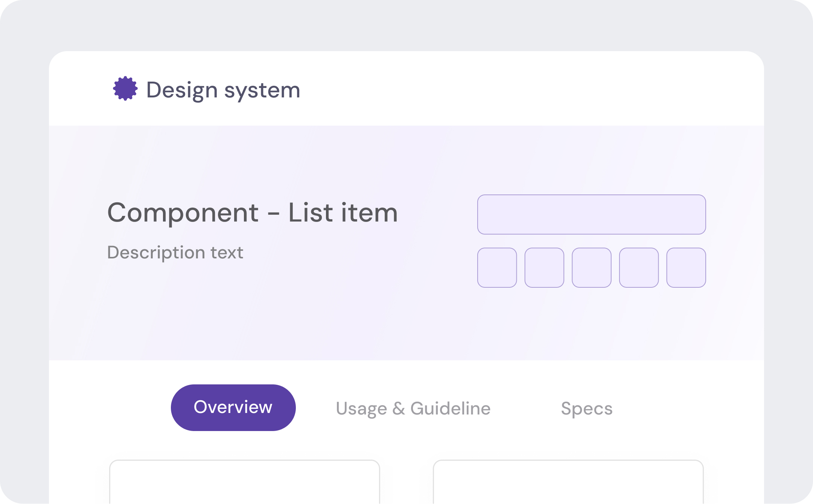Click "List item" in the page heading
The width and height of the screenshot is (813, 504).
(x=343, y=213)
